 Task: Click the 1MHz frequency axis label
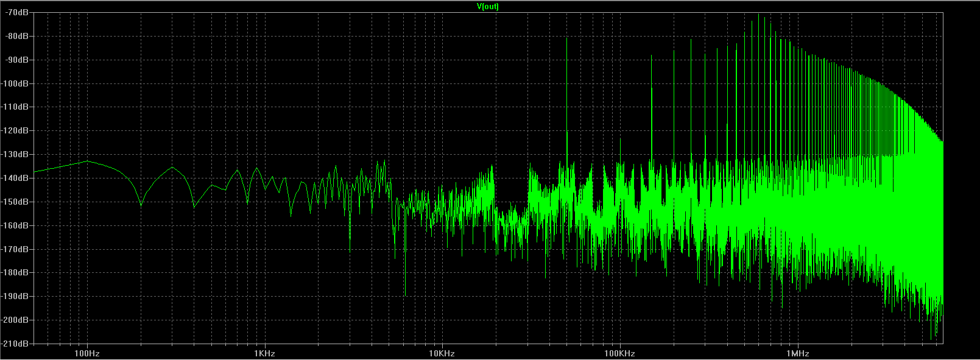point(797,353)
